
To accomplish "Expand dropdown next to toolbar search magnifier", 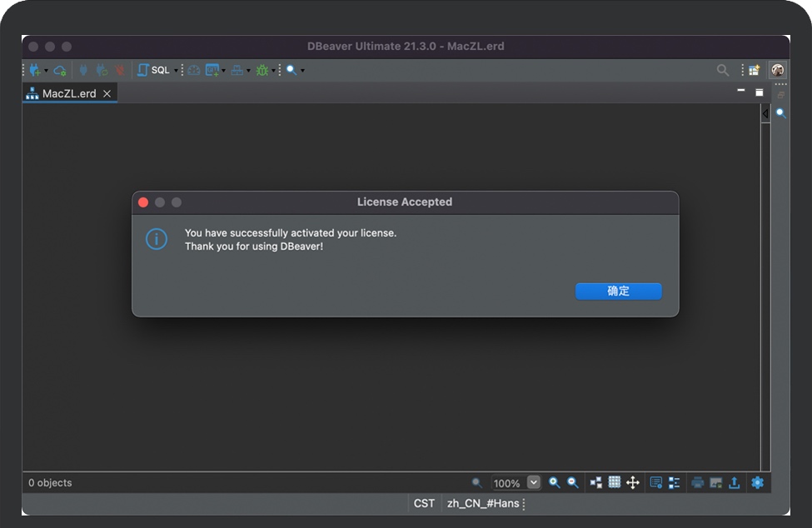I will pyautogui.click(x=303, y=71).
